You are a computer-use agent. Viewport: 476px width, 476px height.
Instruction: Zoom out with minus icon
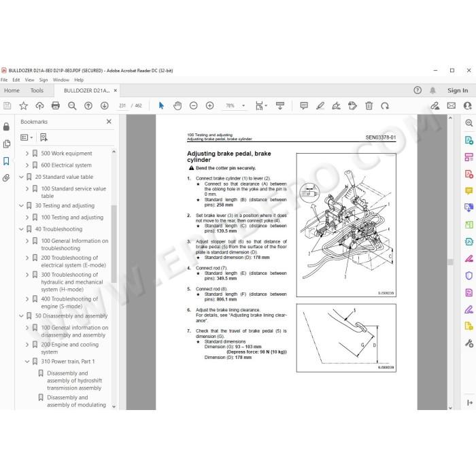pos(193,105)
